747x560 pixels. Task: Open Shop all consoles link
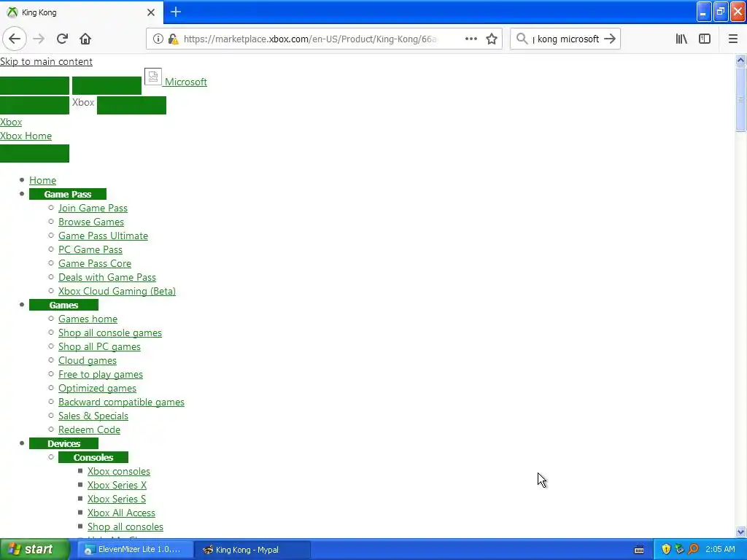click(x=125, y=526)
